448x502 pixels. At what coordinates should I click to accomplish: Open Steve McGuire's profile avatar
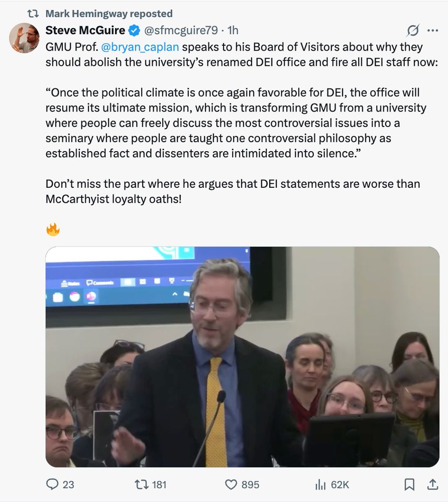(24, 38)
